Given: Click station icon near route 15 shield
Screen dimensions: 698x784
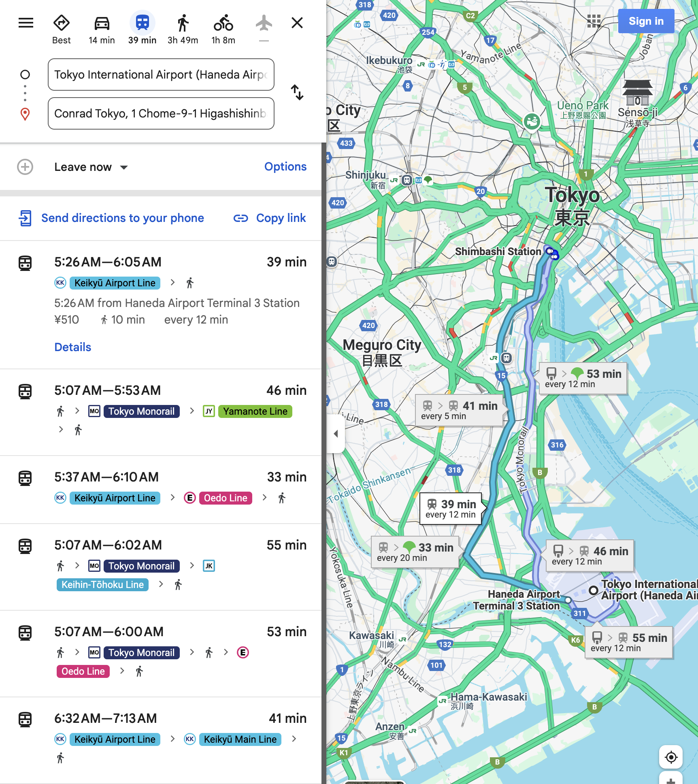Looking at the screenshot, I should (x=506, y=358).
